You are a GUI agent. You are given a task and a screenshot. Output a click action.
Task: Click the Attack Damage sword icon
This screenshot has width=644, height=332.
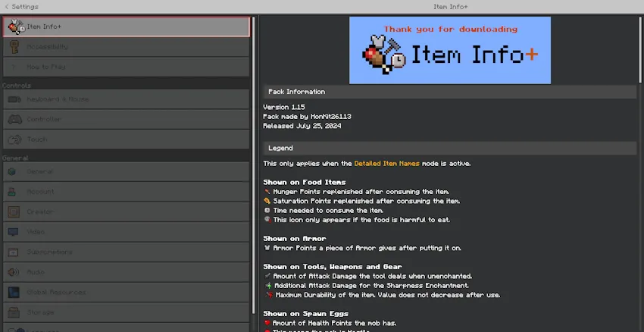[267, 276]
